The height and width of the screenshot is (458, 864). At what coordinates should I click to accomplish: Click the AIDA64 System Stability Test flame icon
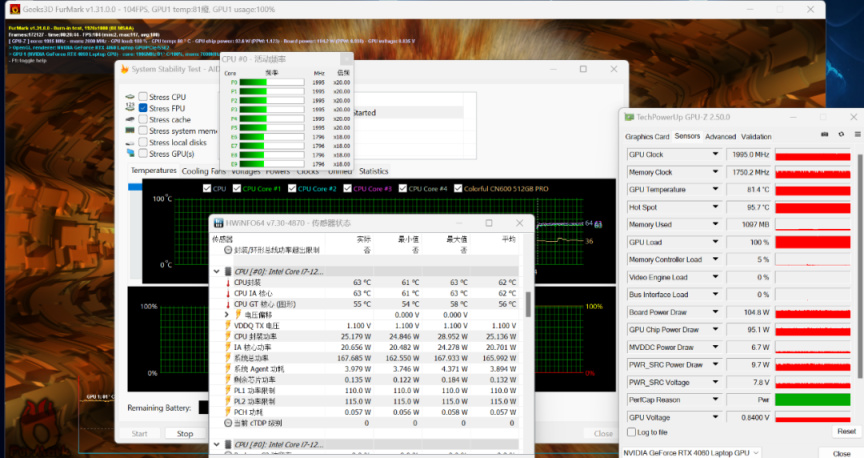pyautogui.click(x=125, y=69)
